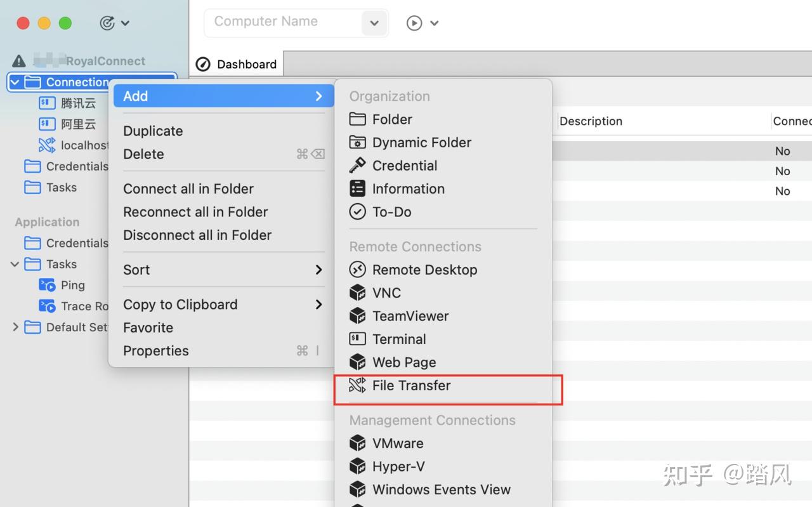The image size is (812, 507).
Task: Collapse the Connections folder tree
Action: (15, 82)
